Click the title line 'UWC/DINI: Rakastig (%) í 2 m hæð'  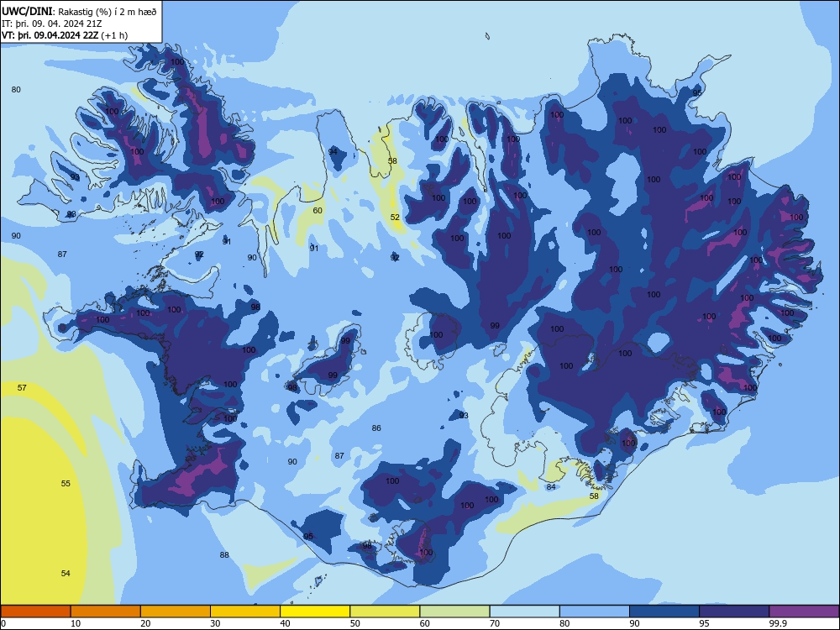click(x=79, y=12)
